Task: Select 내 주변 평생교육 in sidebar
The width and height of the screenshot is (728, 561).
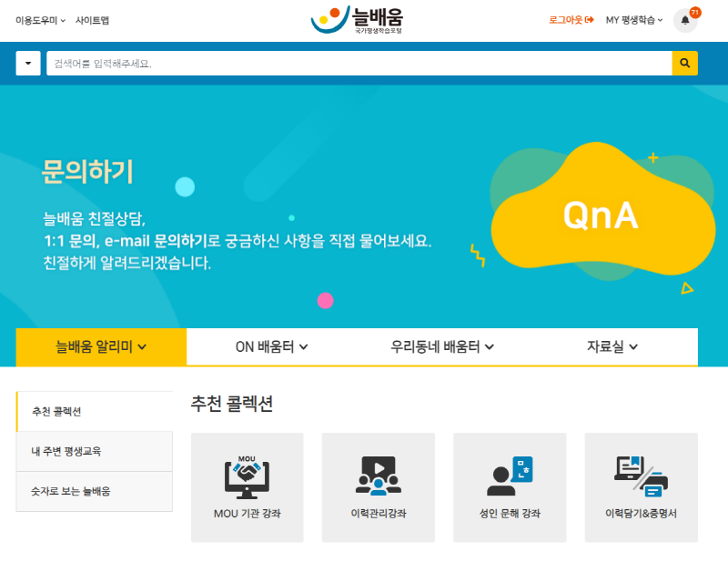Action: coord(95,452)
